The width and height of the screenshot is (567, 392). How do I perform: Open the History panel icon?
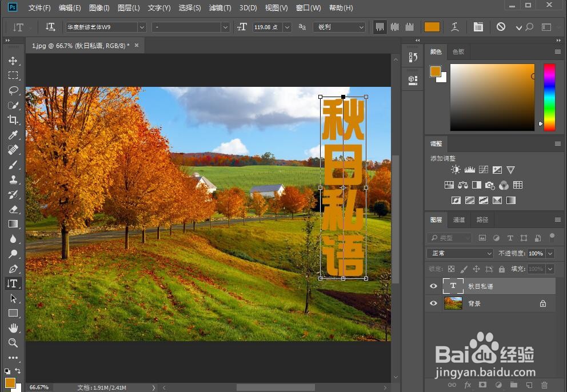point(413,57)
